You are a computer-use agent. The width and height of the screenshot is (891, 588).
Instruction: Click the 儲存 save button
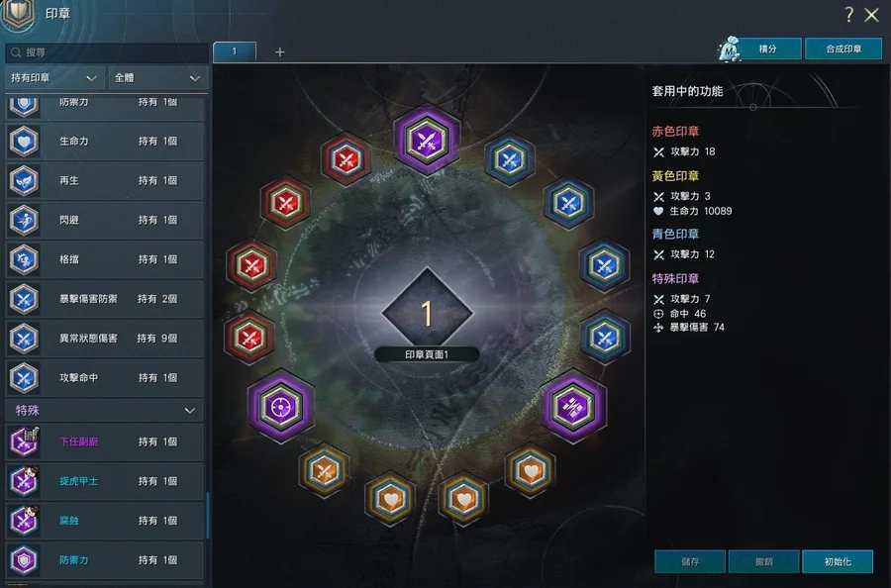(x=690, y=561)
